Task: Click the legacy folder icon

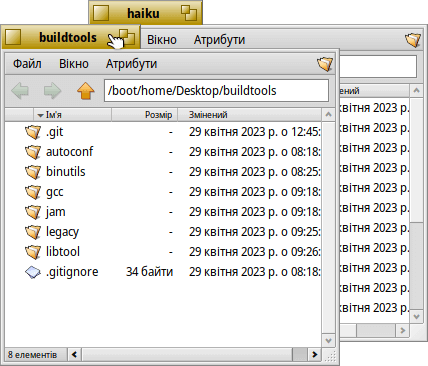Action: tap(33, 232)
